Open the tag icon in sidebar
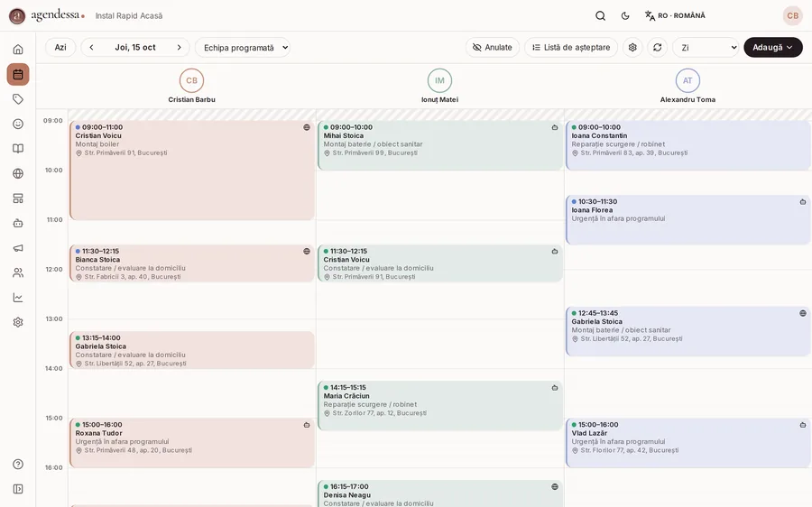 pos(18,99)
